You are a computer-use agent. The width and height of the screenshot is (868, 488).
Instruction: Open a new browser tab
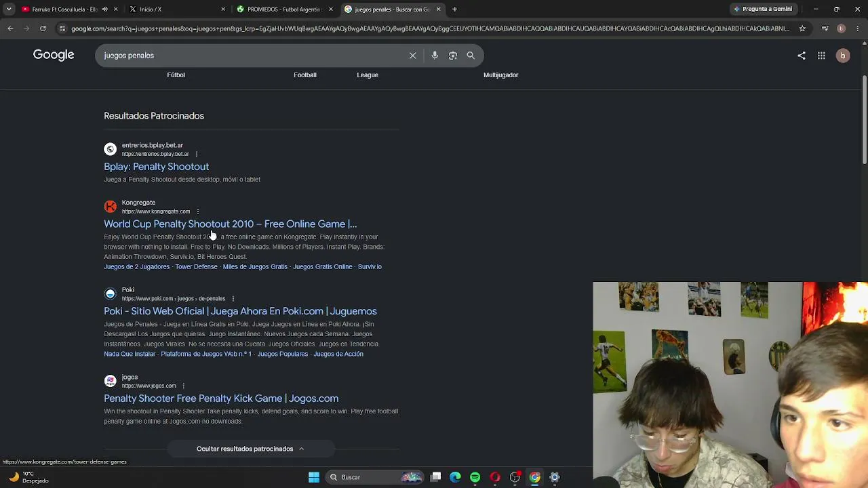(454, 9)
